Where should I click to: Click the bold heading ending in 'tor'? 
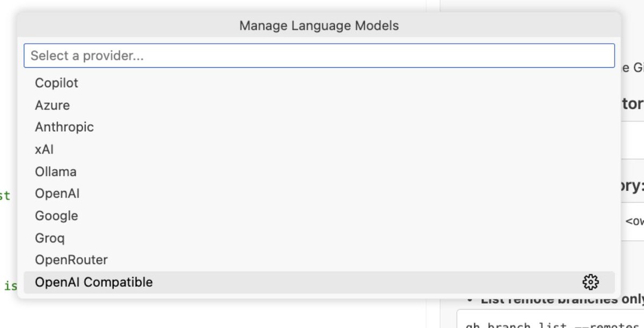(x=633, y=103)
